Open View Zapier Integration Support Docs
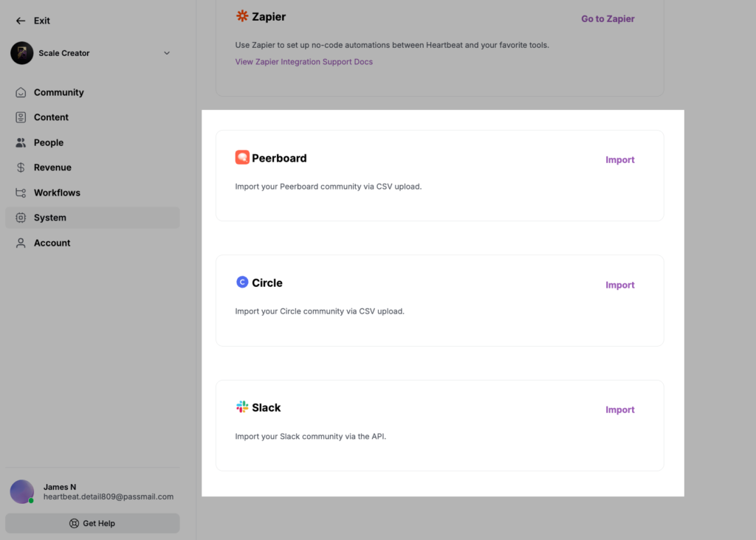The image size is (756, 540). pos(303,62)
